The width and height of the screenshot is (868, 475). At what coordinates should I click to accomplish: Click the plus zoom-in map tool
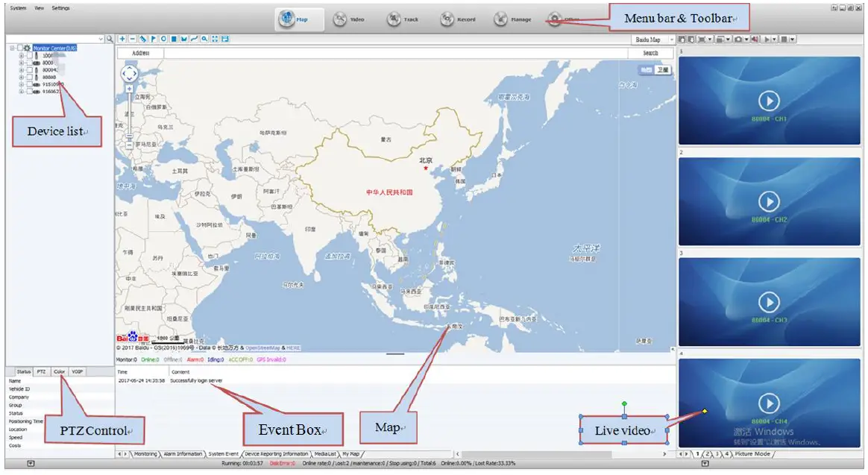122,39
